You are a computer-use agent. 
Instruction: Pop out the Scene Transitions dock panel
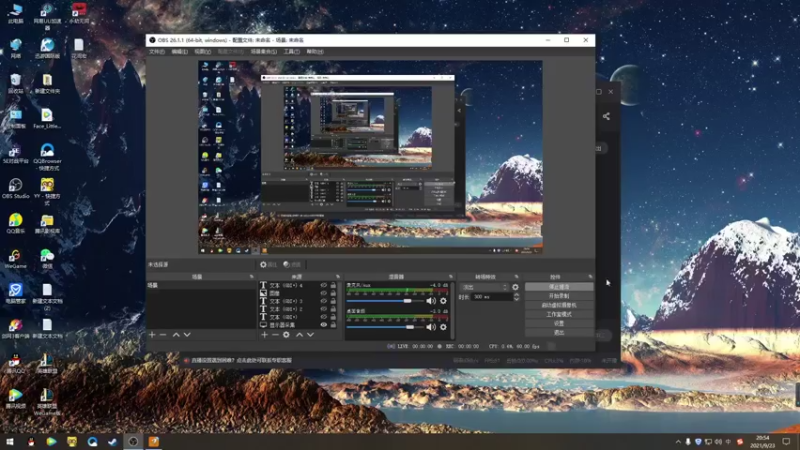click(516, 277)
